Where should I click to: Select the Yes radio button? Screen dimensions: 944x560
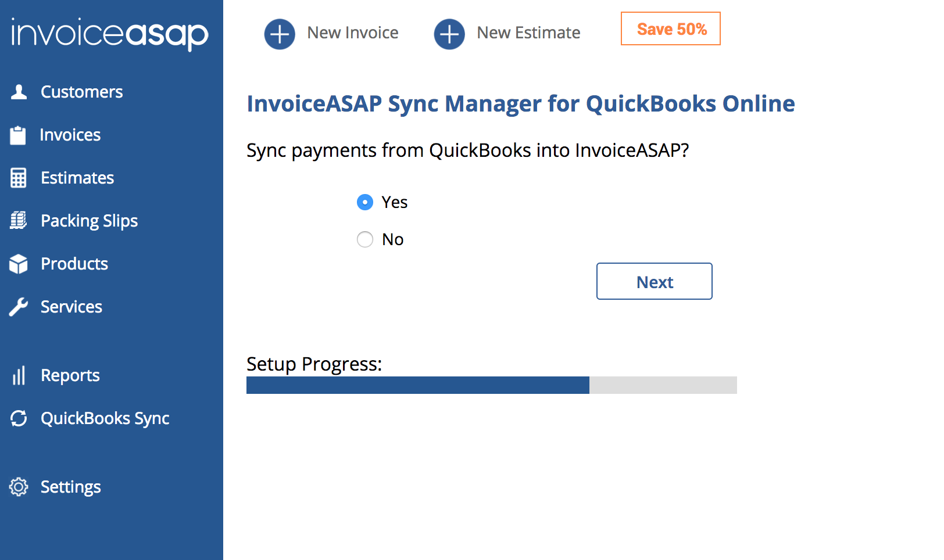[x=365, y=202]
